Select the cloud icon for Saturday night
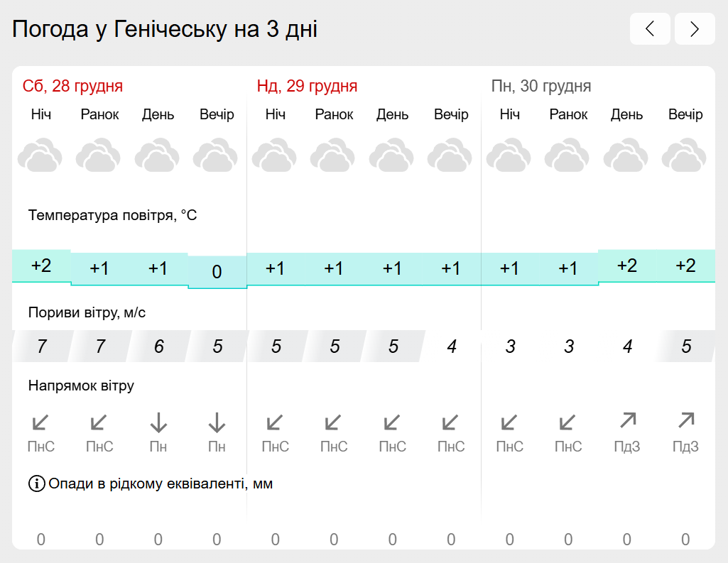Viewport: 728px width, 563px height. point(40,155)
